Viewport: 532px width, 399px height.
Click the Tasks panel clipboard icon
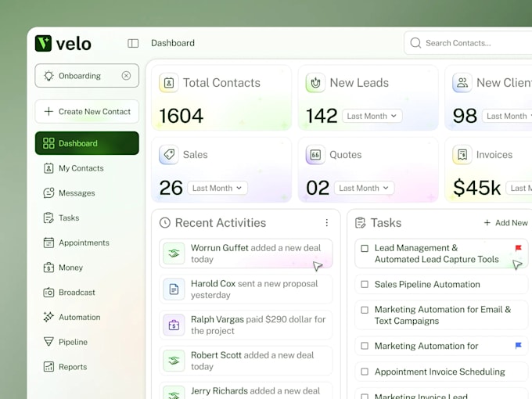tap(361, 223)
